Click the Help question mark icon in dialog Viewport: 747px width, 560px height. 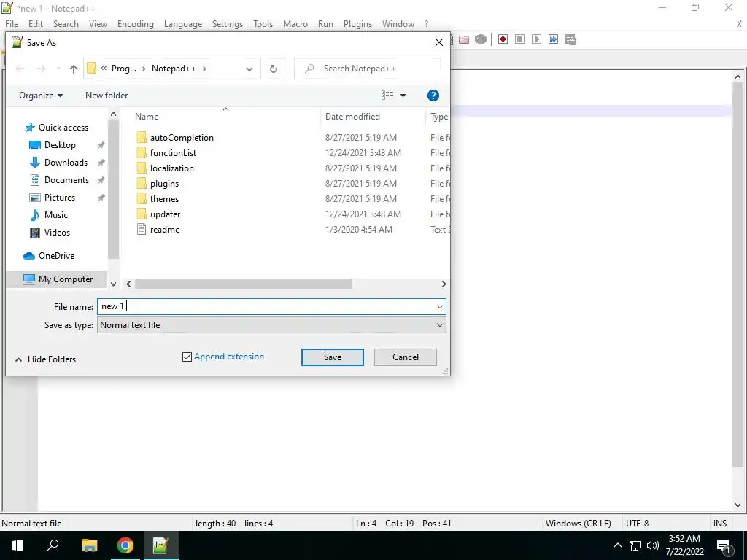433,96
